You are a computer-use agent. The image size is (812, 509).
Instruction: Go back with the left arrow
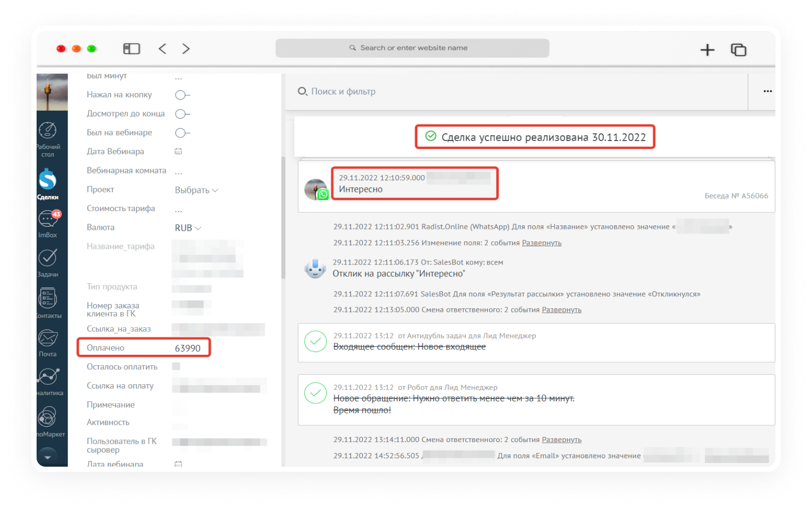pyautogui.click(x=162, y=49)
